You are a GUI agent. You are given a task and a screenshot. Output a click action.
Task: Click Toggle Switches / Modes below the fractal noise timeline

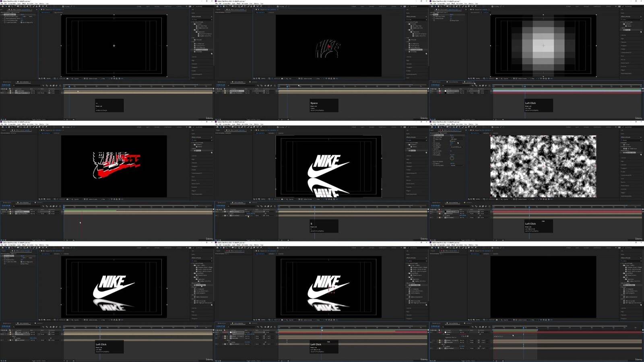click(x=469, y=240)
